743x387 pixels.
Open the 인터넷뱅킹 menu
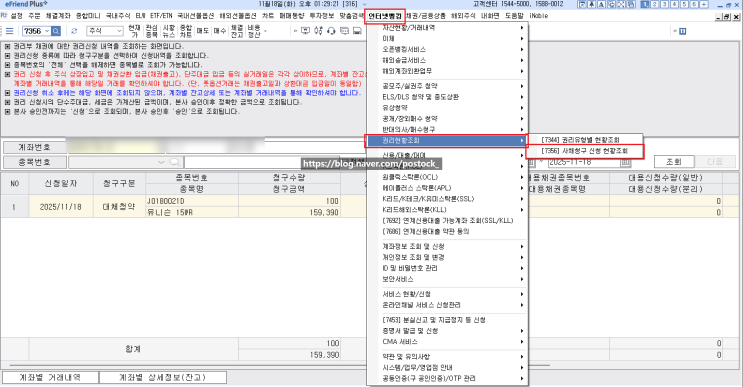tap(385, 16)
